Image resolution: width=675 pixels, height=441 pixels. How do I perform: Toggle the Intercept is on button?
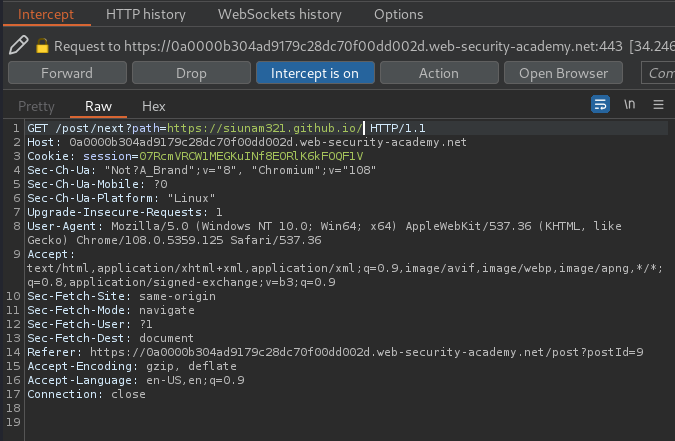[315, 73]
